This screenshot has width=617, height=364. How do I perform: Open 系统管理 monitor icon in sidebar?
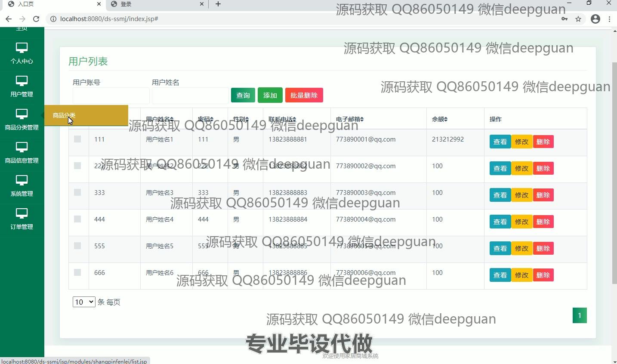[x=22, y=180]
